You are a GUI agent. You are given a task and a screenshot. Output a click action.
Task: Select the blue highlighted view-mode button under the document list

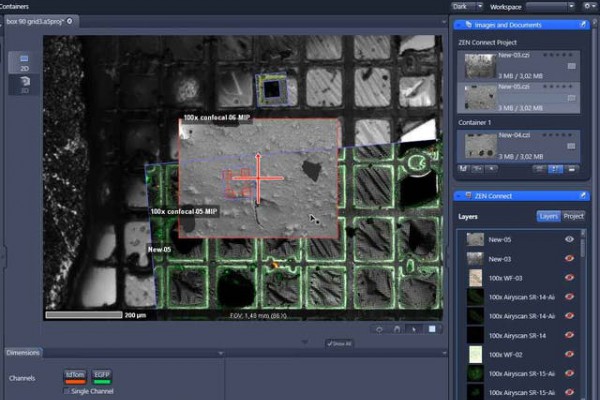point(555,169)
